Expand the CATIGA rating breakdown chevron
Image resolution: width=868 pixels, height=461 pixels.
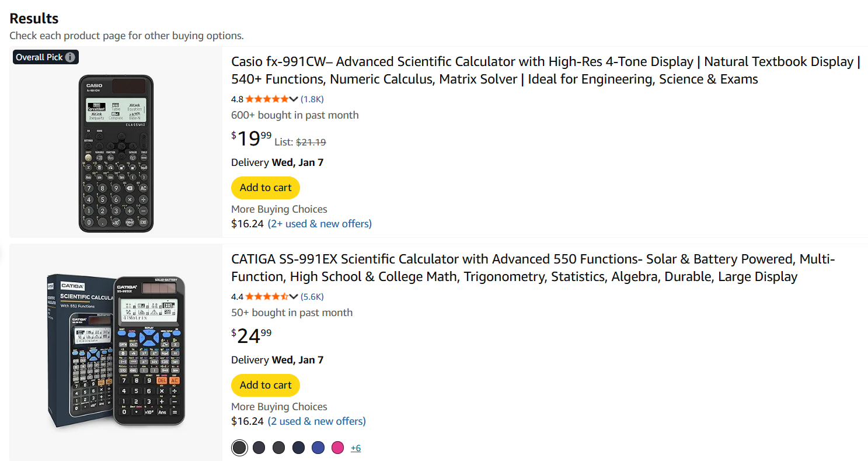coord(294,296)
